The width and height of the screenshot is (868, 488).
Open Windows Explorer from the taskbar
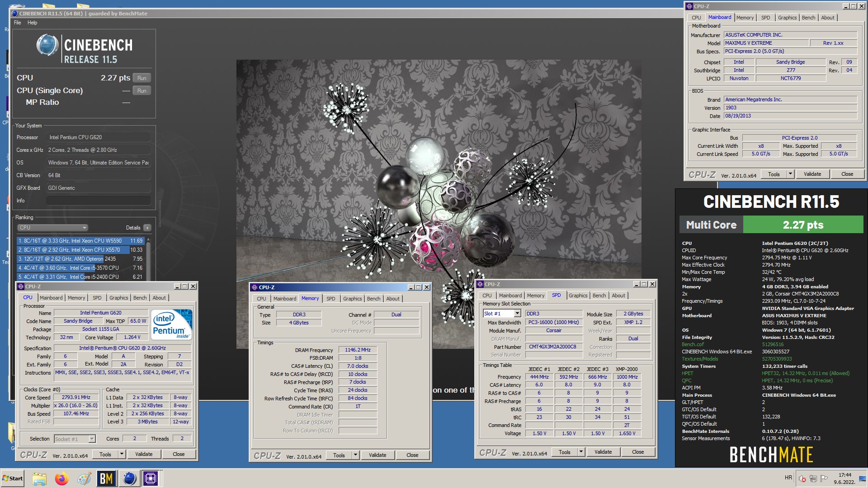pos(39,479)
